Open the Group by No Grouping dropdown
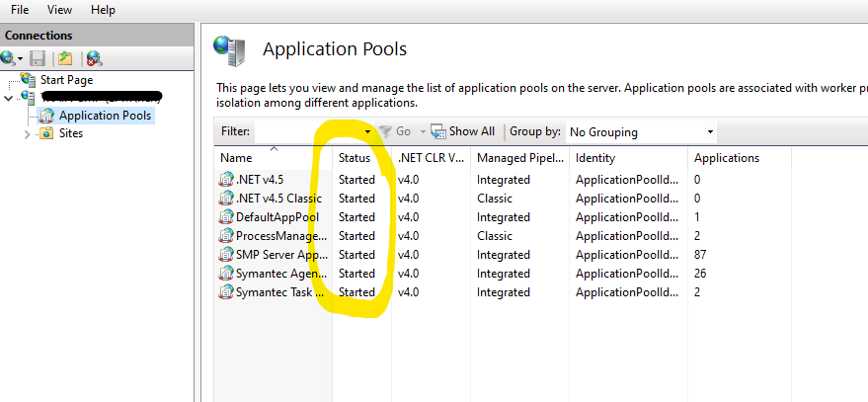 tap(640, 131)
